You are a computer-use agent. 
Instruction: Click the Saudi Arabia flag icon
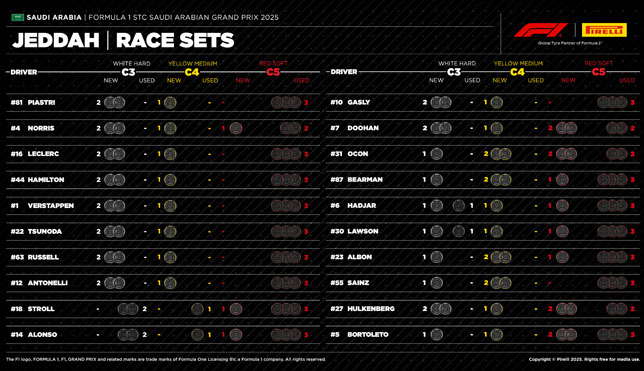coord(17,17)
